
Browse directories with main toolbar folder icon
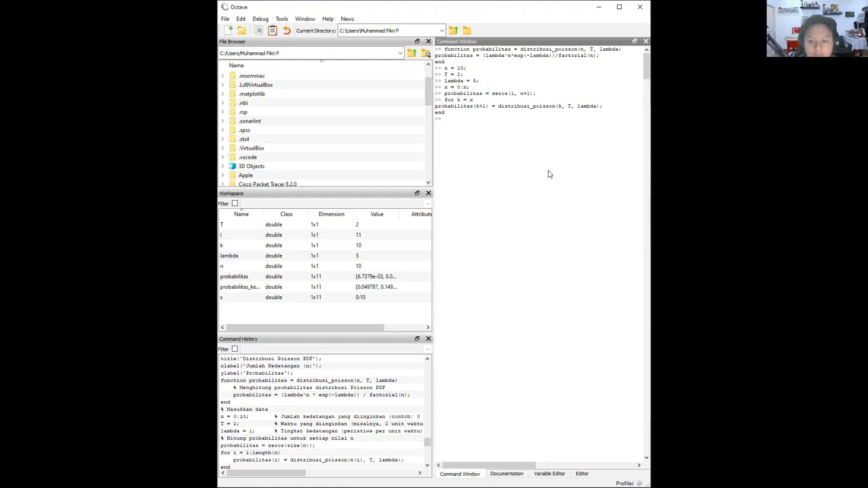point(467,30)
